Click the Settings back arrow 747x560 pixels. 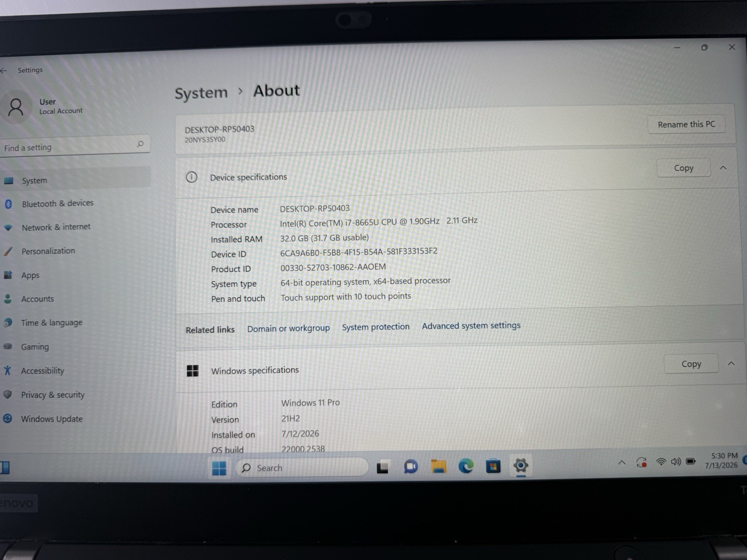coord(4,70)
